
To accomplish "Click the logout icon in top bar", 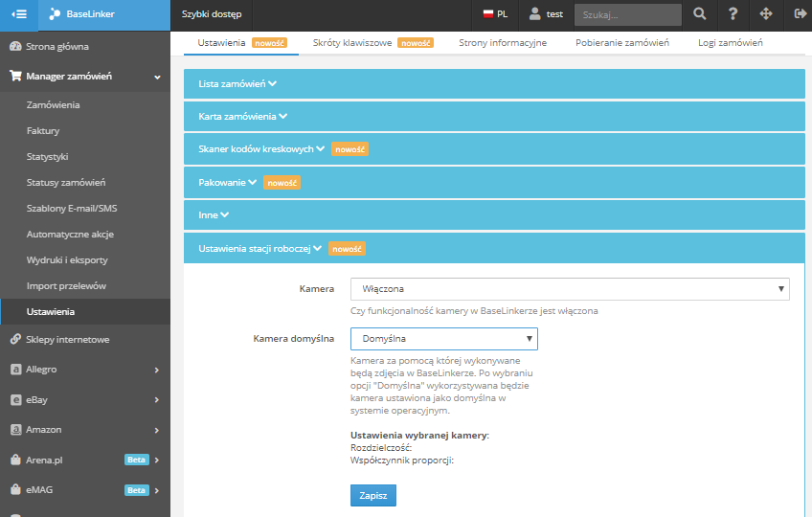I will [800, 14].
